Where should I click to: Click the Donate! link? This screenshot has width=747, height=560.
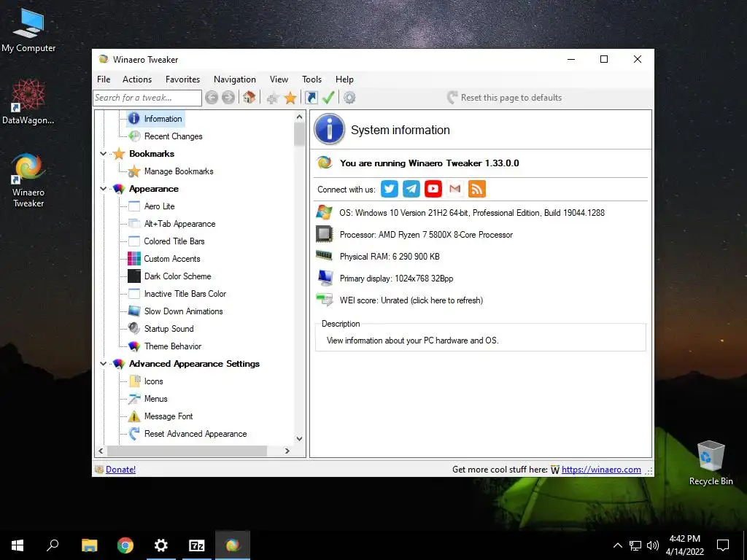coord(120,470)
